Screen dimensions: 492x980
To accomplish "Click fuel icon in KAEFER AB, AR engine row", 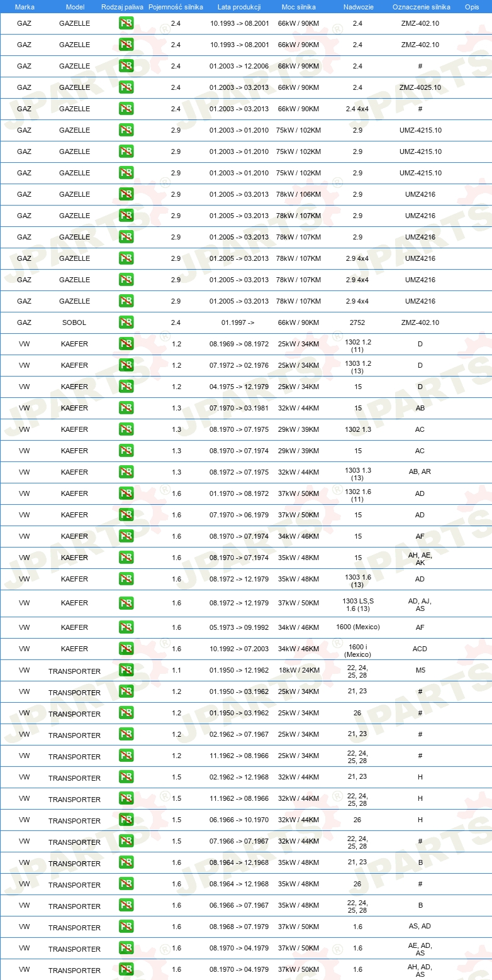I will point(126,472).
